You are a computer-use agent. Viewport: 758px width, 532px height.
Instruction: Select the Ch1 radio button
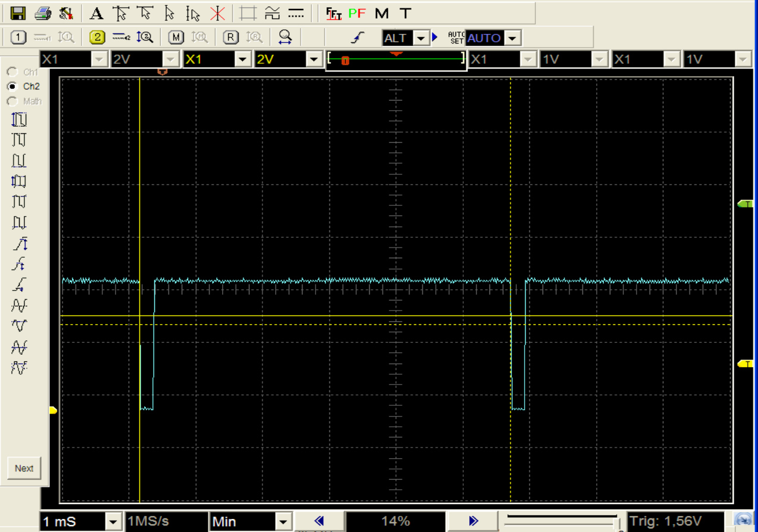(x=12, y=72)
